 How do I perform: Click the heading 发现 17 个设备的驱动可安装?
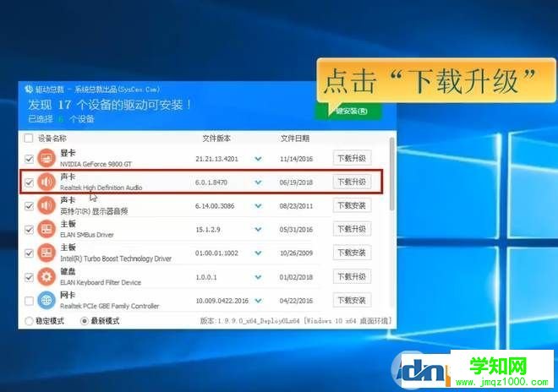pos(110,105)
